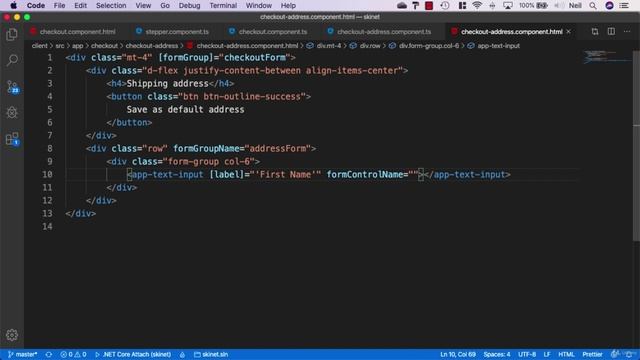Click the 'div.row' breadcrumb symbol
The image size is (640, 360).
(x=370, y=46)
